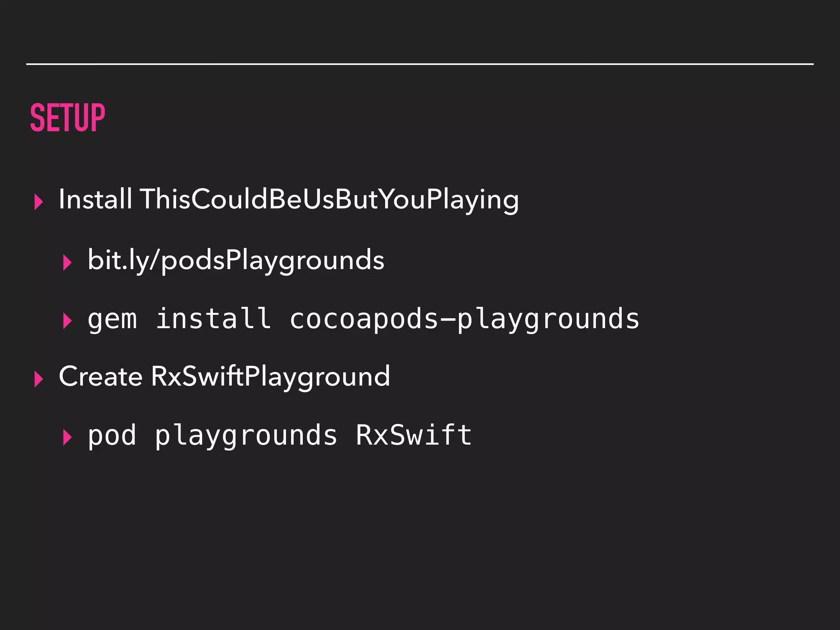840x630 pixels.
Task: Click the pod playgrounds RxSwift command
Action: (x=280, y=436)
